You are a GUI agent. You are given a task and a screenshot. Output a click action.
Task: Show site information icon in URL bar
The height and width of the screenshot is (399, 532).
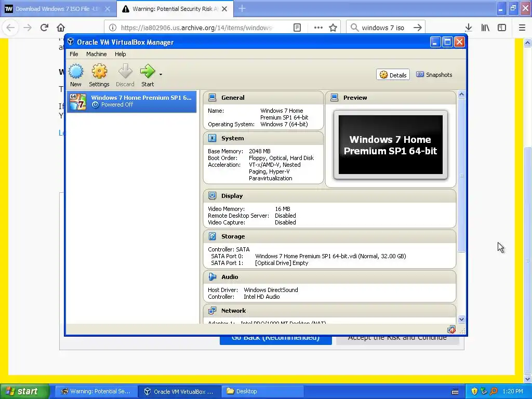click(113, 28)
